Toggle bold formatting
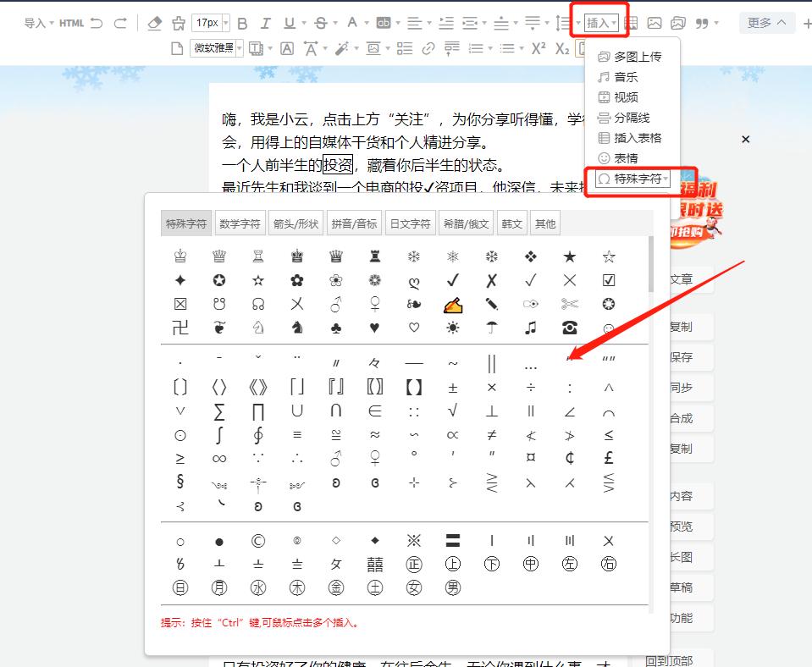This screenshot has width=812, height=667. pos(243,24)
